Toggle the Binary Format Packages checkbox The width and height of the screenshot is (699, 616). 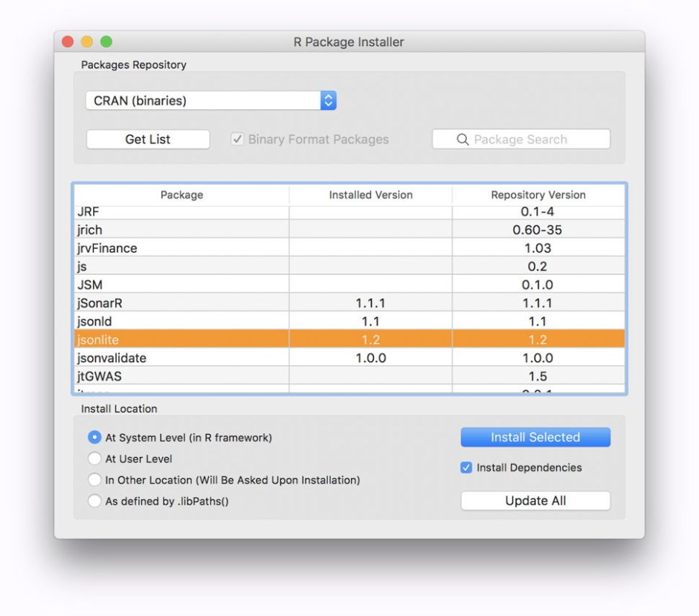(x=237, y=140)
